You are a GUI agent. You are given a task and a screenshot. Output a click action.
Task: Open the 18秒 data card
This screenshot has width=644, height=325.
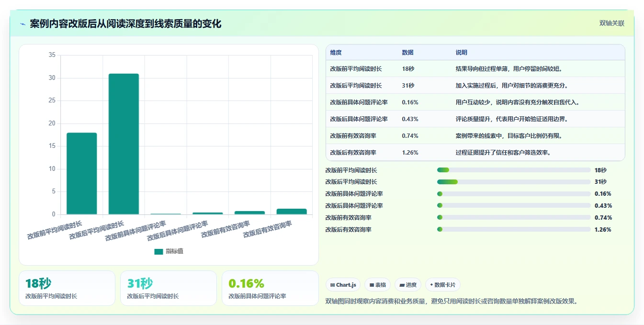coord(67,288)
